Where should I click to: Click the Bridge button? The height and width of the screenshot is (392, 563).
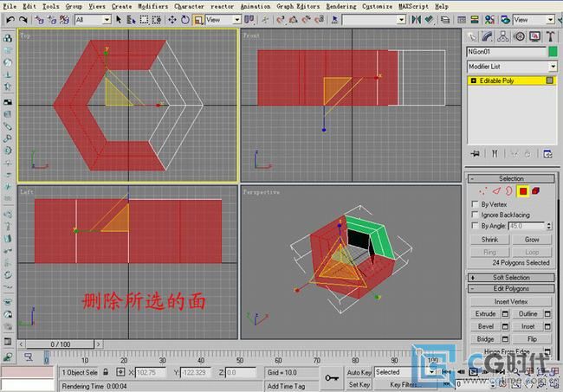[485, 339]
